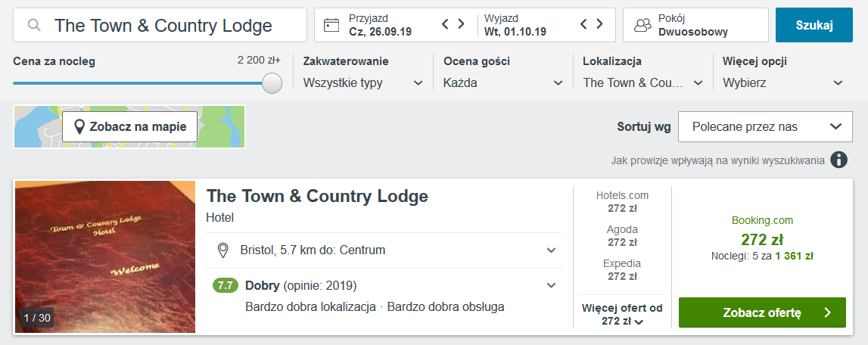
Task: Expand Bristol 5.7 km do Centrum row
Action: pos(384,250)
